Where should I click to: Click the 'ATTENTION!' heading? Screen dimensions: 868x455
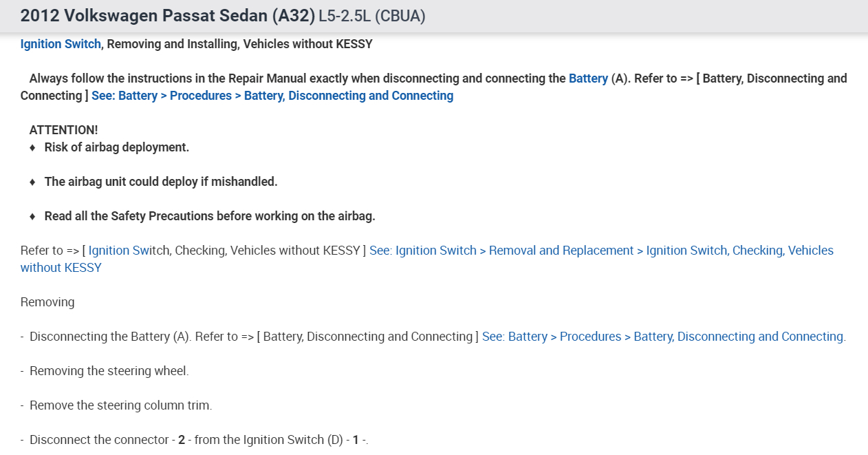click(63, 130)
